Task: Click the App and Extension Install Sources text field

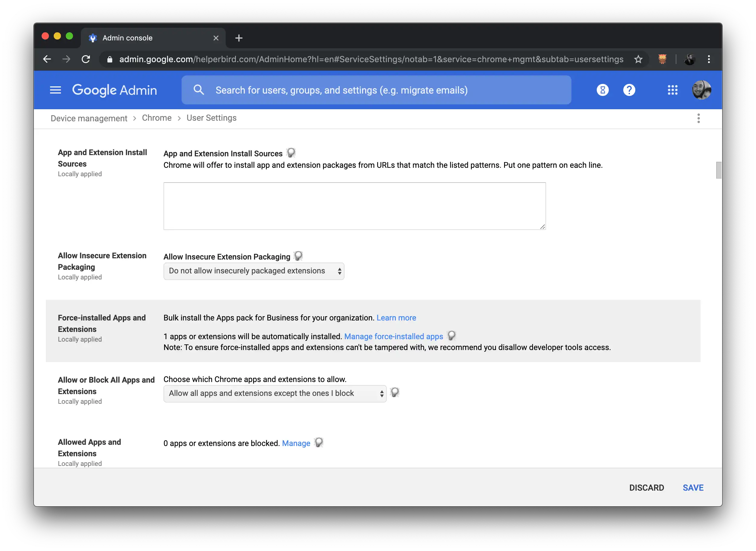Action: (x=354, y=206)
